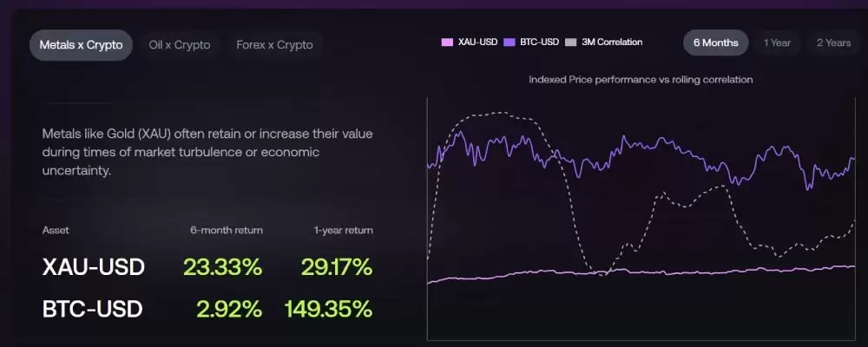Set the chart range to 1 Year
Image resolution: width=868 pixels, height=347 pixels.
[x=777, y=43]
